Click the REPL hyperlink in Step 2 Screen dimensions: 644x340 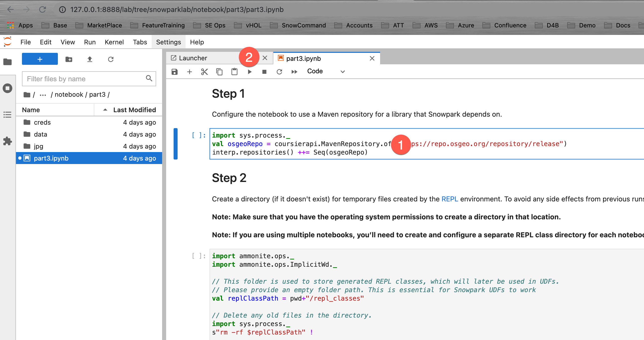[449, 199]
